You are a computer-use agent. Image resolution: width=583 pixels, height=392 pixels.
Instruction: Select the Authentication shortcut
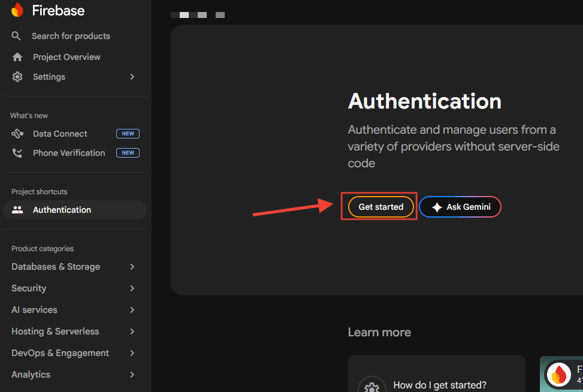pos(75,210)
